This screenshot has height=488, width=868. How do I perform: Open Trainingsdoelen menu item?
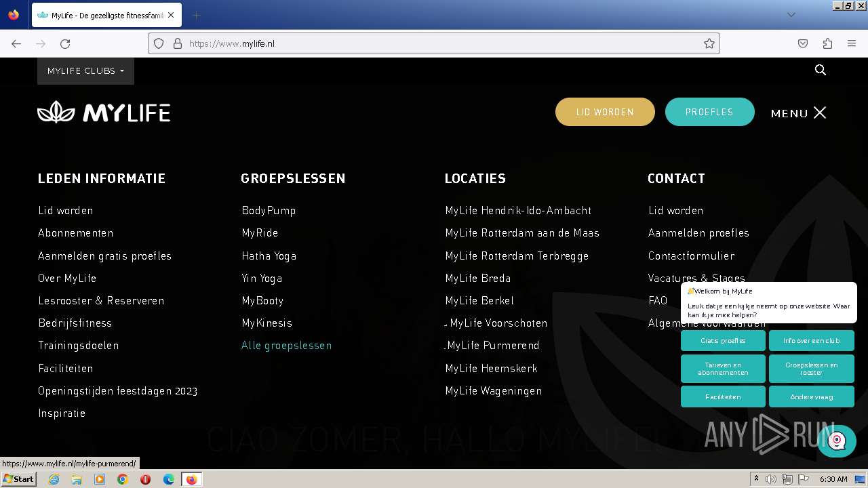tap(79, 345)
